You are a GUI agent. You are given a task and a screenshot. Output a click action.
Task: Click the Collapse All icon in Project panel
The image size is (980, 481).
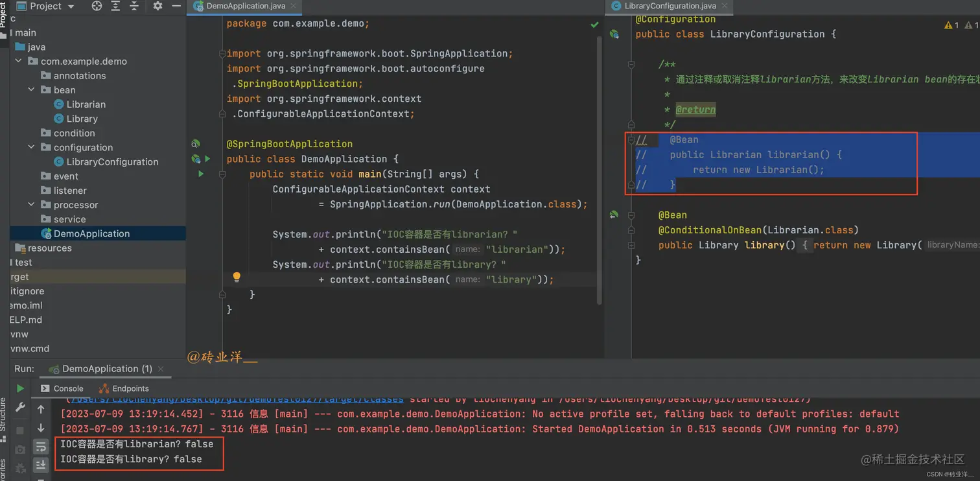(x=134, y=6)
